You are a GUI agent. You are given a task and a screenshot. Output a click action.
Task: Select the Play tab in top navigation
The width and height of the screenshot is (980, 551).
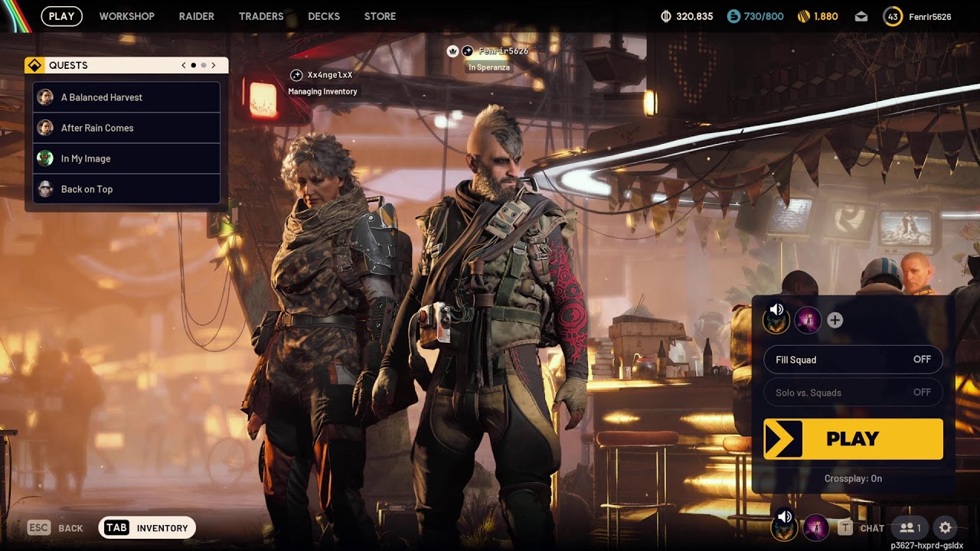(62, 16)
